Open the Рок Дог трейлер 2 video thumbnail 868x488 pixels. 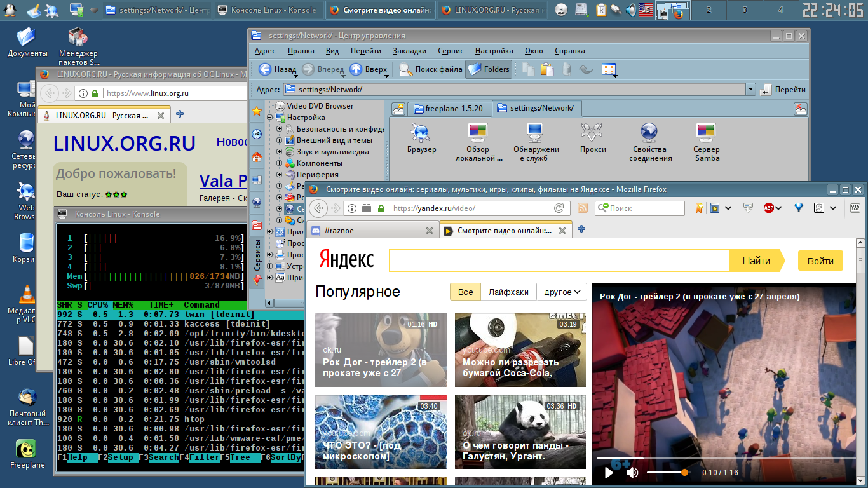click(x=381, y=350)
